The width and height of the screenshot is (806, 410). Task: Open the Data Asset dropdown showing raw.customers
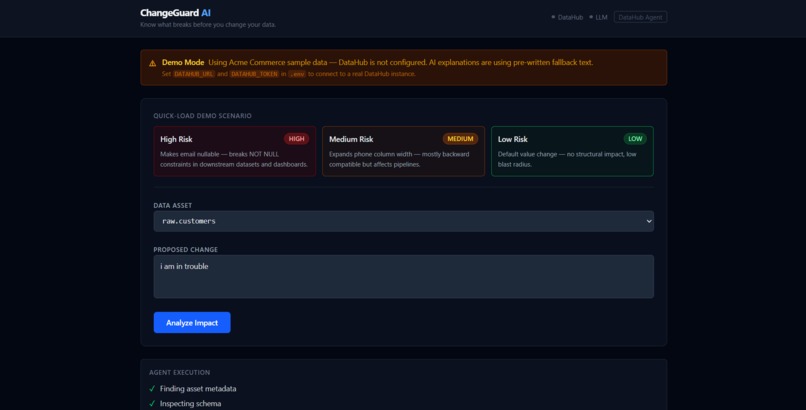(404, 221)
